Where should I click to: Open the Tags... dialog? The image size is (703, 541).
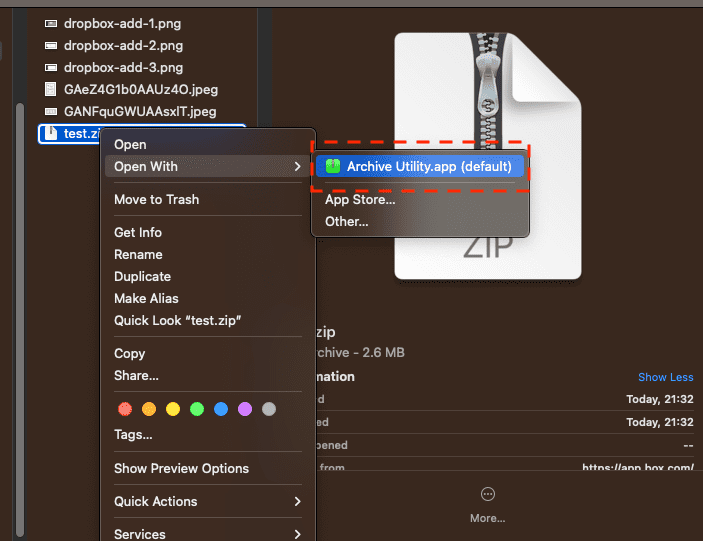pyautogui.click(x=208, y=434)
